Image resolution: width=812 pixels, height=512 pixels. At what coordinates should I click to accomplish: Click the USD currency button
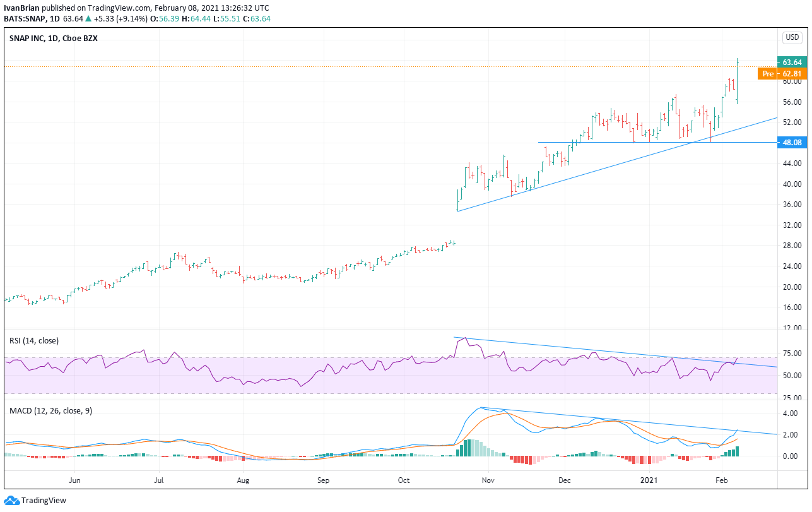(x=792, y=38)
